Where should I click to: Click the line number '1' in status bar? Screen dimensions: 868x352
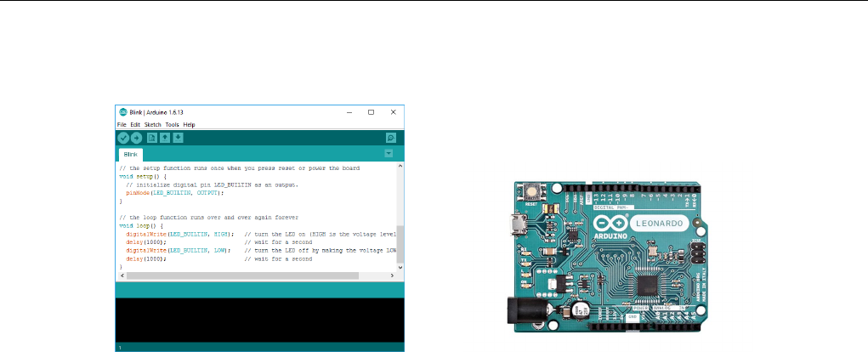(x=120, y=348)
